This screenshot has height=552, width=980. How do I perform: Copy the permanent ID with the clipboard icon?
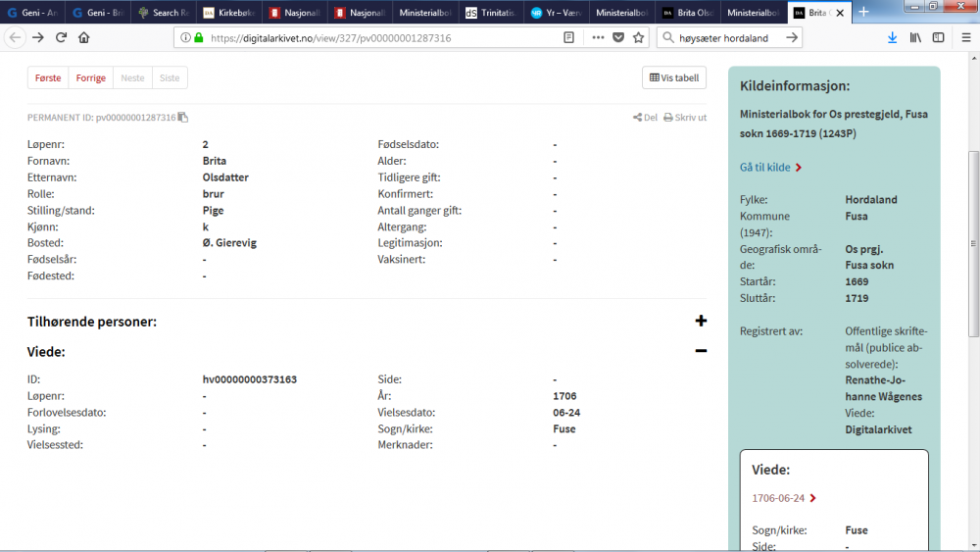point(183,118)
